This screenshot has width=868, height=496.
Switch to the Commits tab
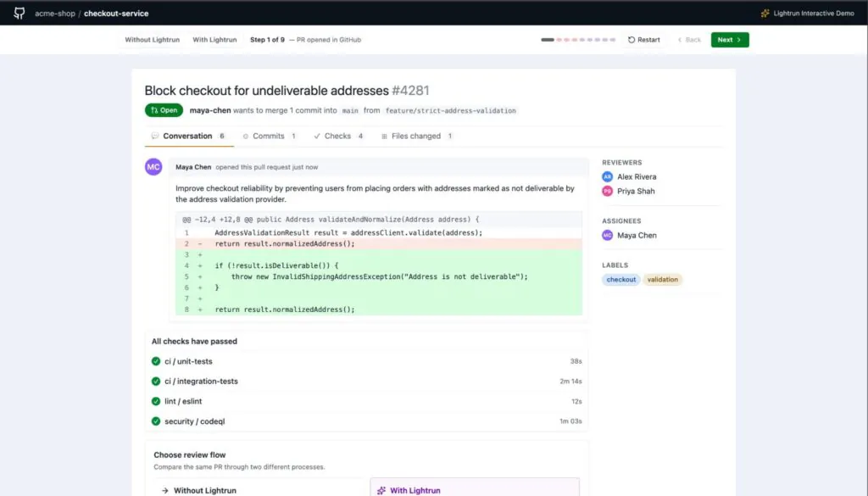269,137
